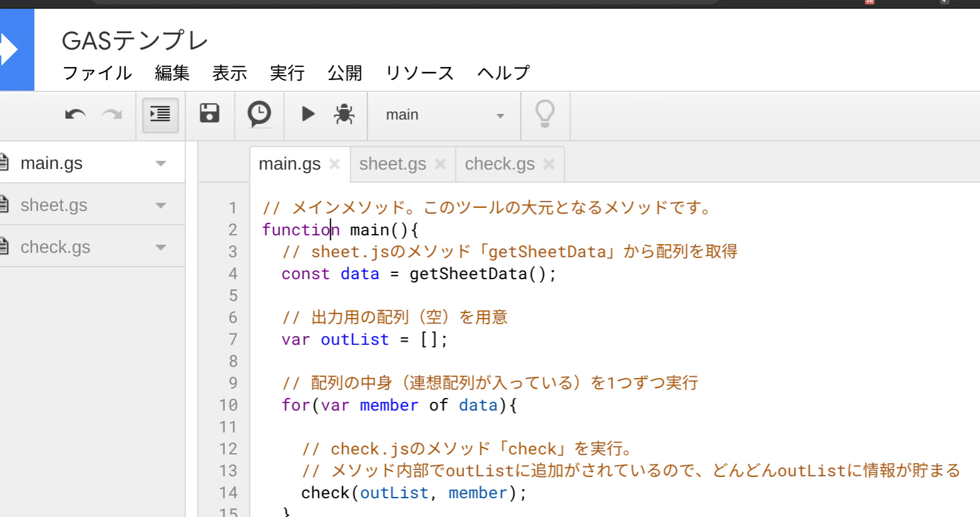Redo the last undone edit
This screenshot has height=517, width=980.
(x=112, y=115)
